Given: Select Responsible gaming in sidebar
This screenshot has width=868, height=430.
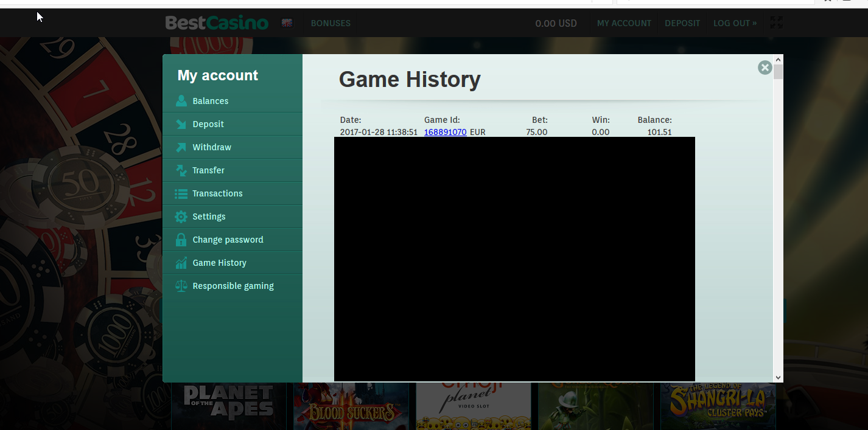Looking at the screenshot, I should 233,286.
